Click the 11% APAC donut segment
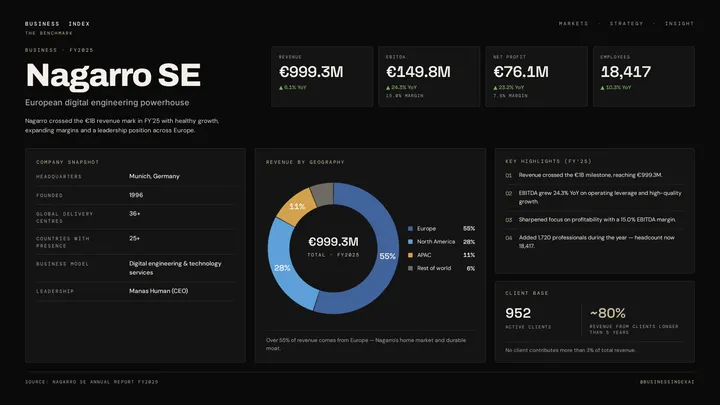The image size is (720, 405). [x=297, y=206]
